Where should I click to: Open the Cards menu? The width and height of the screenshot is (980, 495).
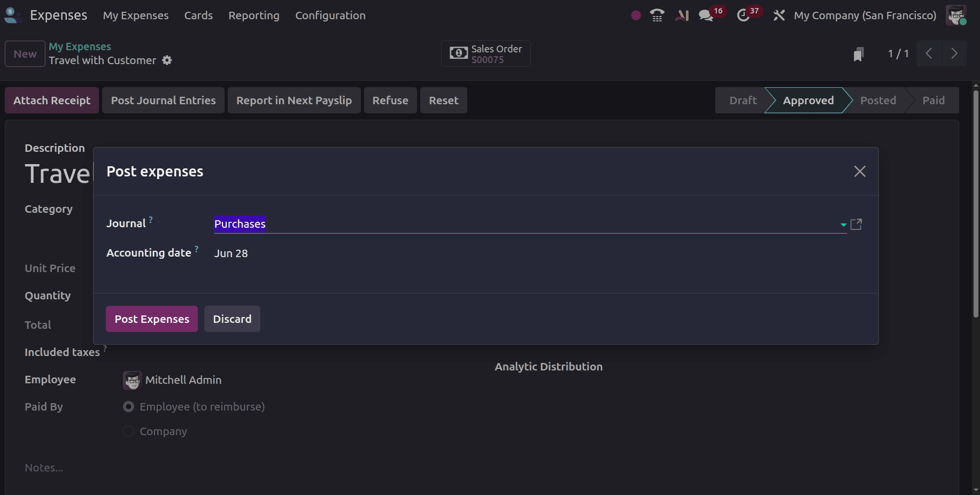tap(198, 16)
